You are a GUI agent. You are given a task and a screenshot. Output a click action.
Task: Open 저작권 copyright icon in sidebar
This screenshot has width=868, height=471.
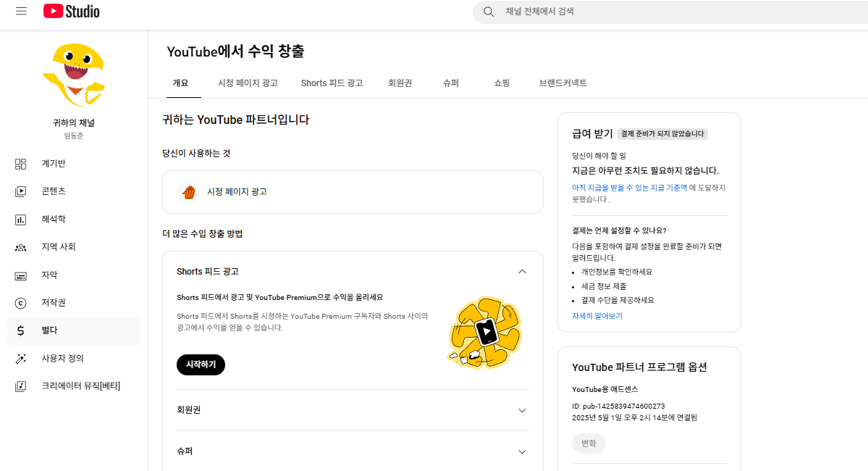click(x=20, y=303)
